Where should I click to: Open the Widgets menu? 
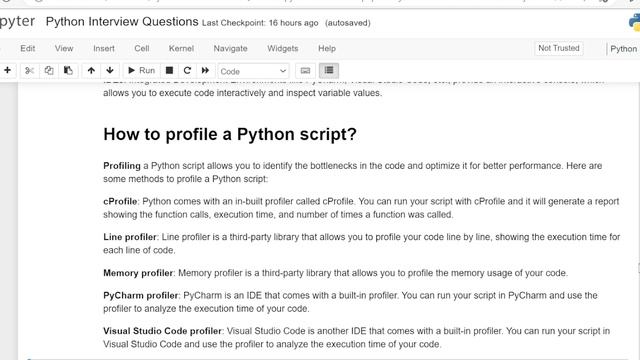tap(282, 48)
